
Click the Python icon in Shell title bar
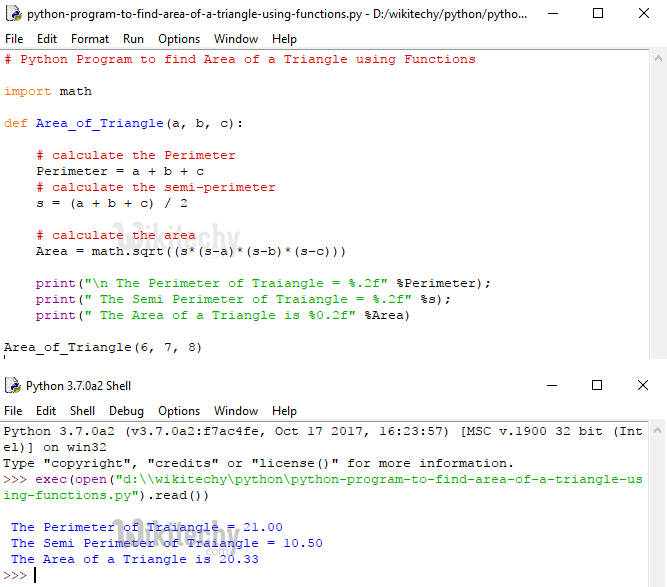tap(13, 386)
